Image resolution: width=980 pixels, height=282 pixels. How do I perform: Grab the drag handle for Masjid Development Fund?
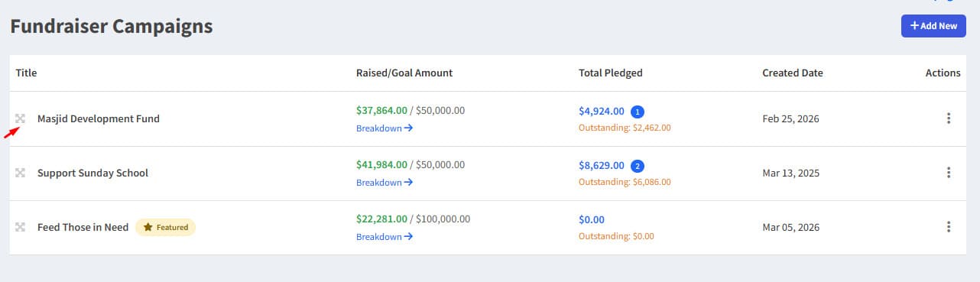(x=21, y=118)
